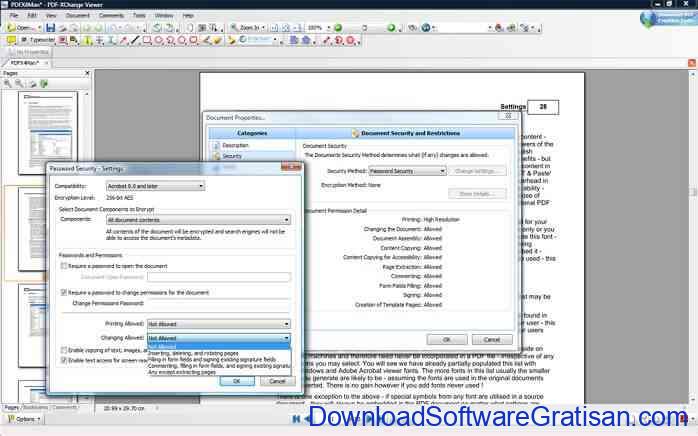Open the Help menu
The image size is (698, 436).
[188, 16]
